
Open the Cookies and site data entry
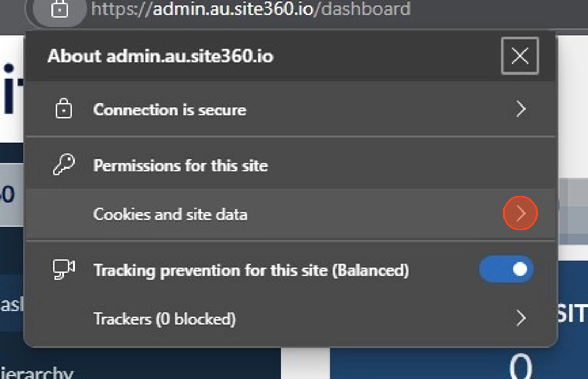(290, 214)
